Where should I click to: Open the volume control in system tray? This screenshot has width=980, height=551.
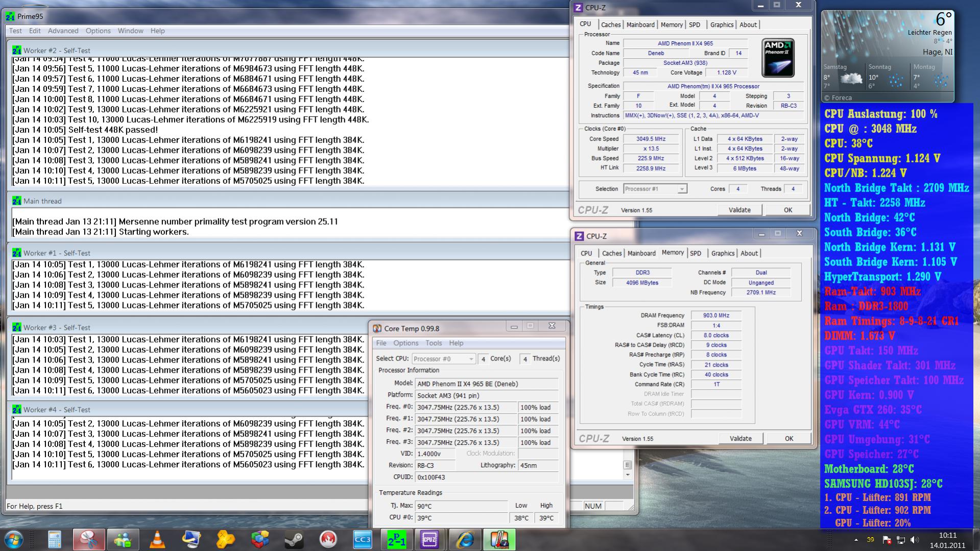click(914, 540)
